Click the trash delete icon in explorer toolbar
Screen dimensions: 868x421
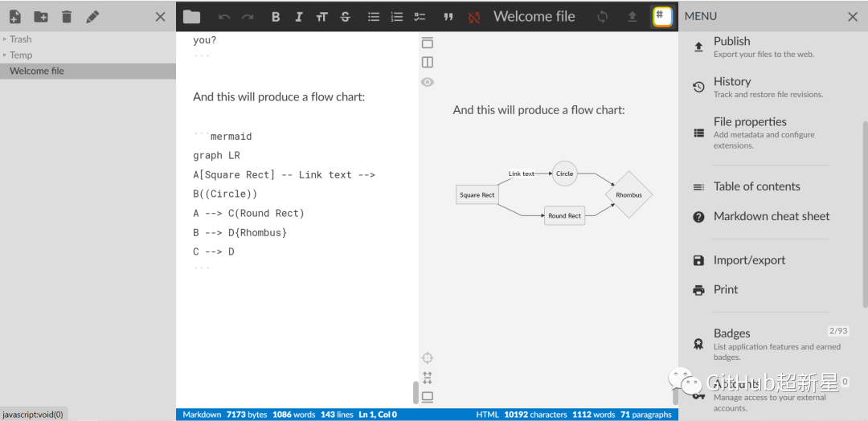click(x=67, y=17)
